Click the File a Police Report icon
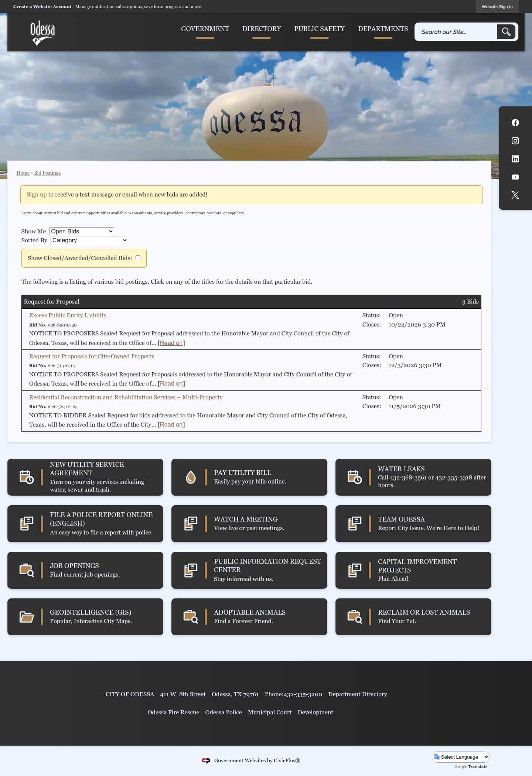Image resolution: width=532 pixels, height=776 pixels. point(27,523)
